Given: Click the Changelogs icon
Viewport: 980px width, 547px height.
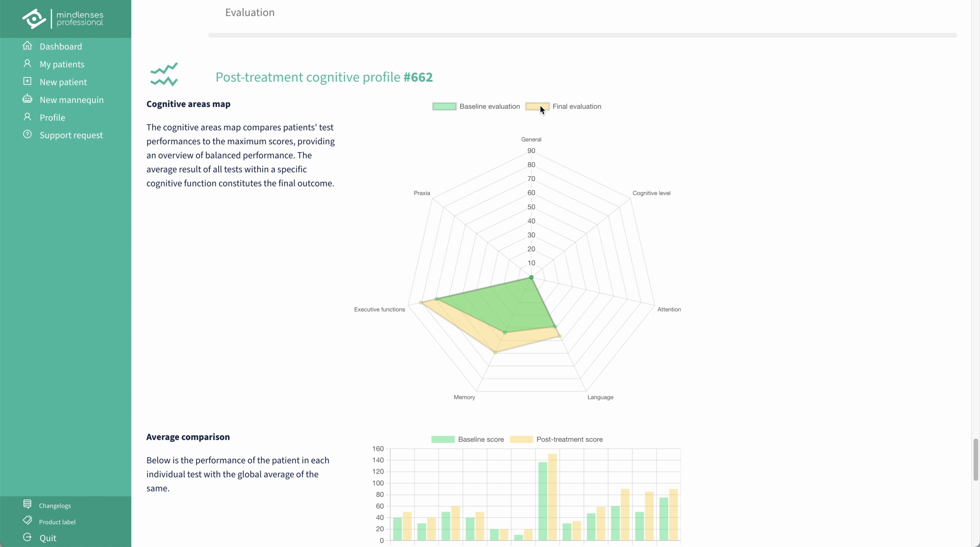Looking at the screenshot, I should coord(27,505).
